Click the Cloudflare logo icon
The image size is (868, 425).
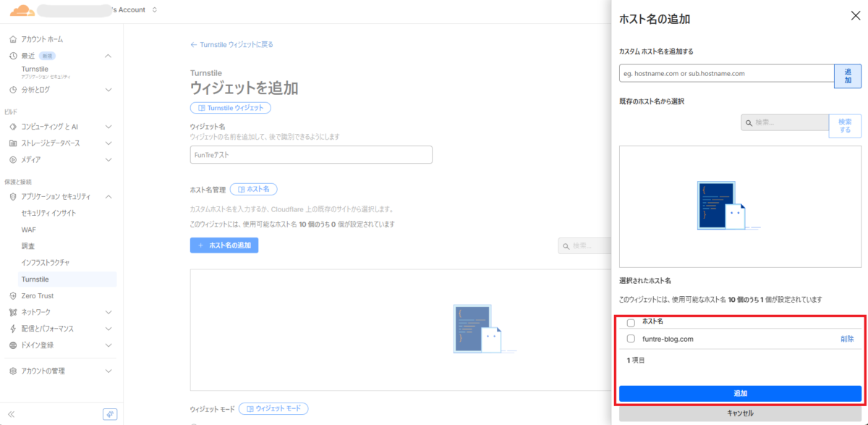coord(22,10)
